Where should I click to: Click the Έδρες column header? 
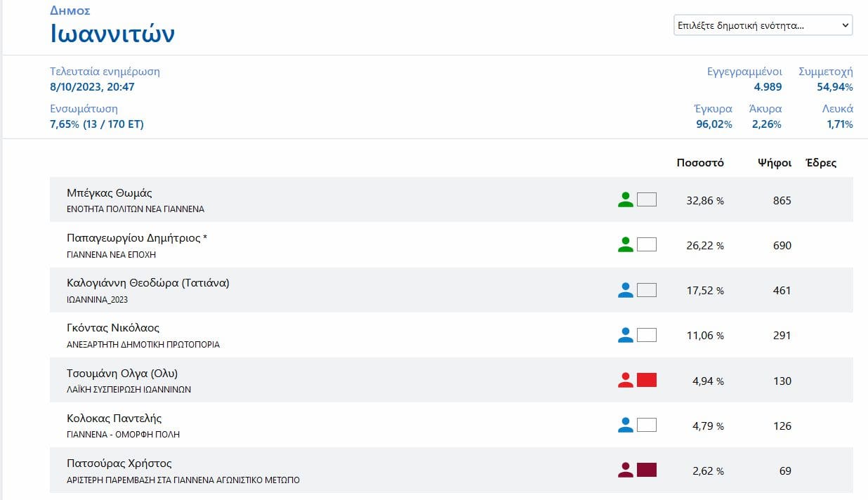pos(821,163)
